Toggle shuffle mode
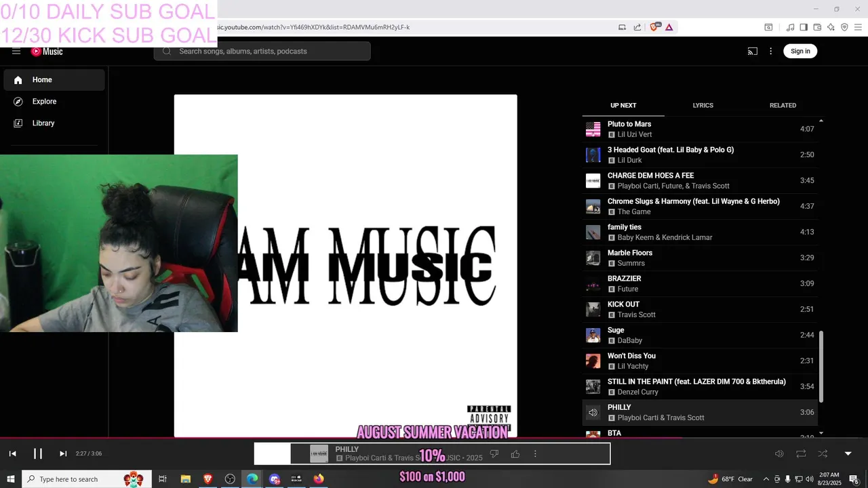 (x=823, y=453)
